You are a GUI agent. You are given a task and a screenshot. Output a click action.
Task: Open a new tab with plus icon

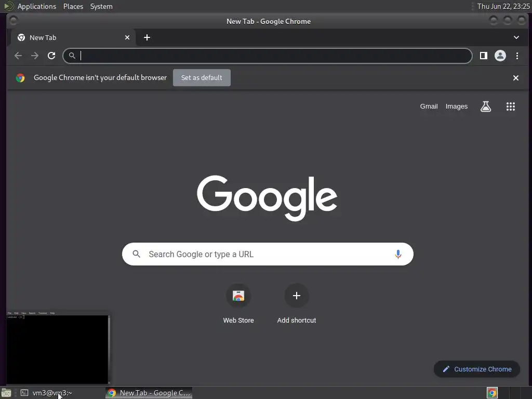147,37
